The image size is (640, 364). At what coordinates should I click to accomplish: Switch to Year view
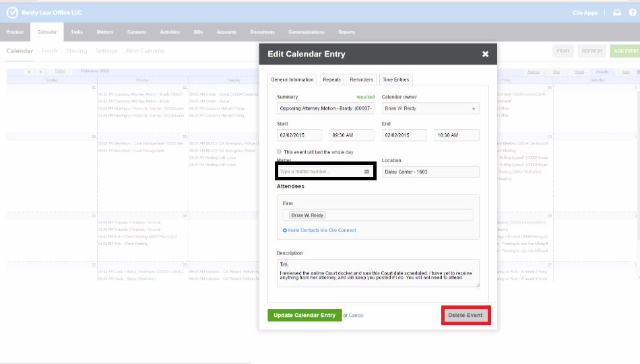click(x=625, y=72)
